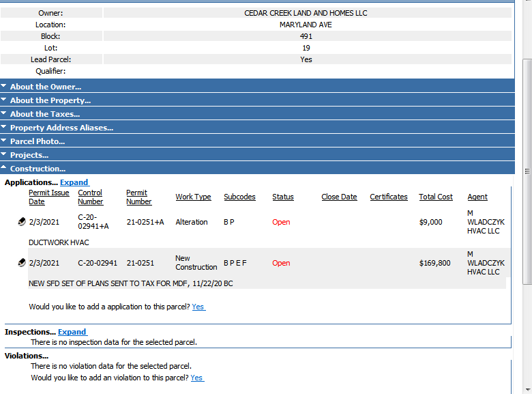Sort by Permit Issue Date column
Screen dimensions: 532x394
pos(49,197)
